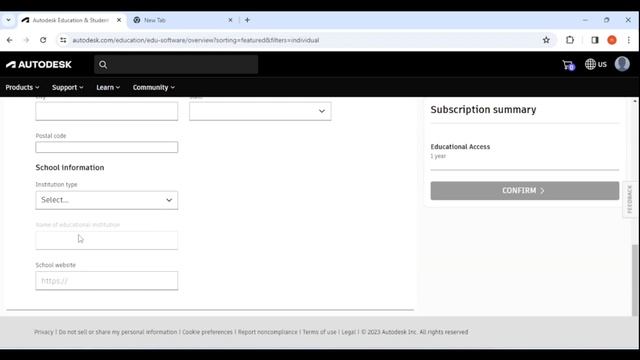Open the US region globe selector
640x360 pixels.
click(596, 64)
